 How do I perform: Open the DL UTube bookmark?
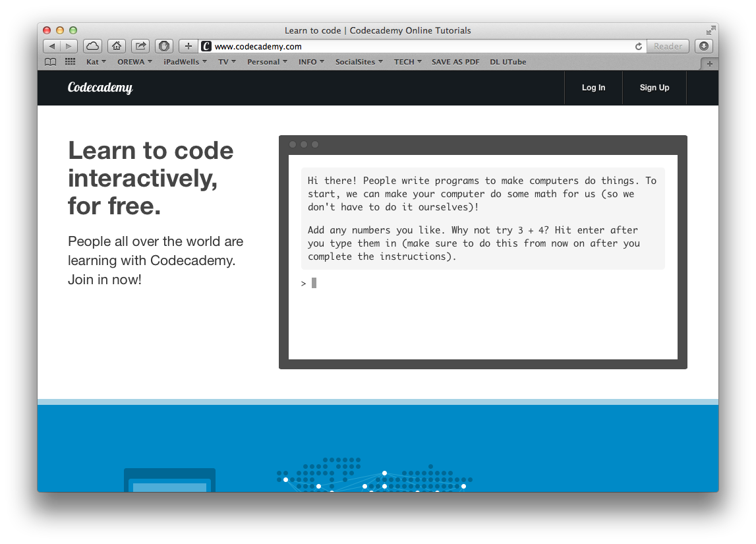508,62
